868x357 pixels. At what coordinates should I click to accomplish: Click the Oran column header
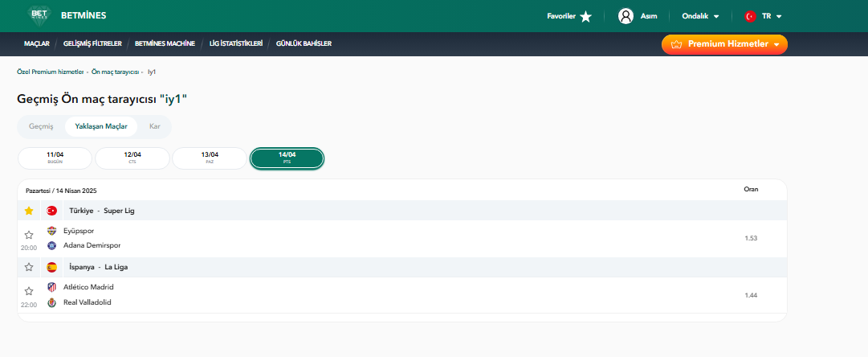751,189
